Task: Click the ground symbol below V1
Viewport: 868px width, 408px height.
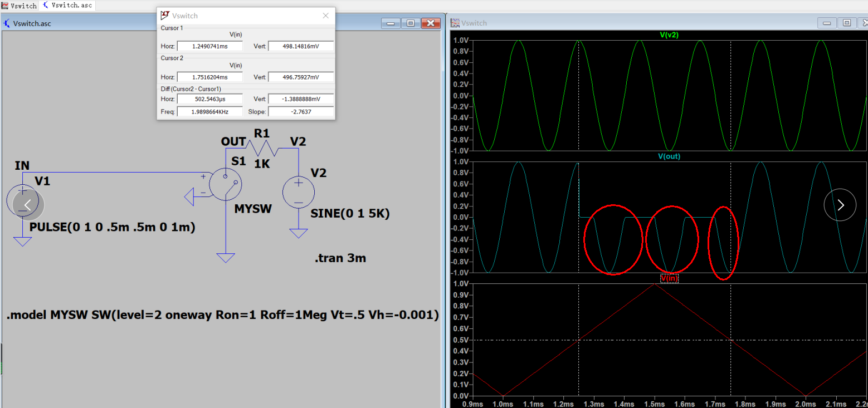Action: point(23,239)
